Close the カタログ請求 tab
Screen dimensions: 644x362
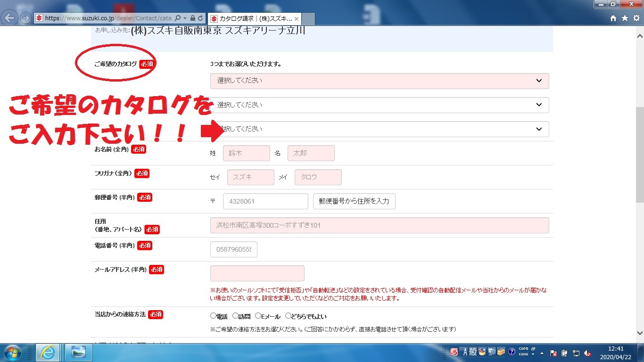point(297,19)
